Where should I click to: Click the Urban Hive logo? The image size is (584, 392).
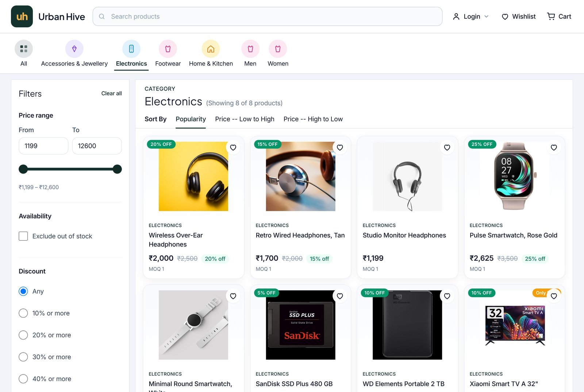pyautogui.click(x=22, y=16)
